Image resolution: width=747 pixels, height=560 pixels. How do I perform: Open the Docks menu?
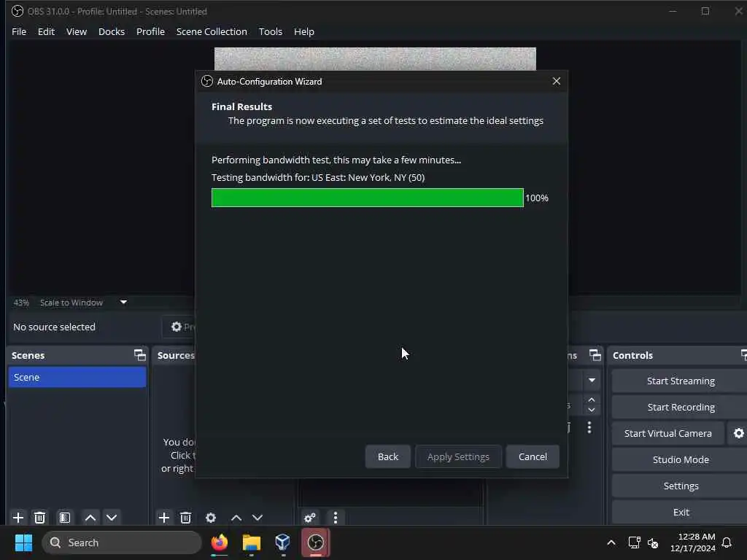coord(112,31)
